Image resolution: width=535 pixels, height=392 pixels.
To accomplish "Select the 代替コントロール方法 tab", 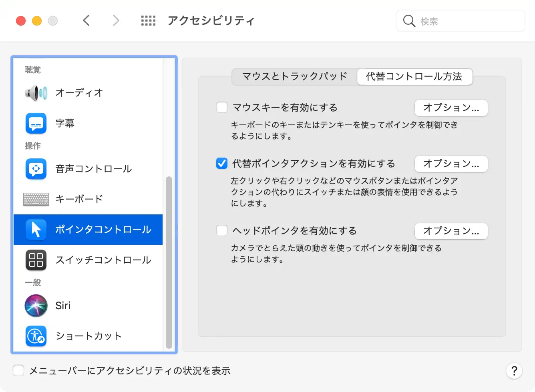I will pos(414,76).
